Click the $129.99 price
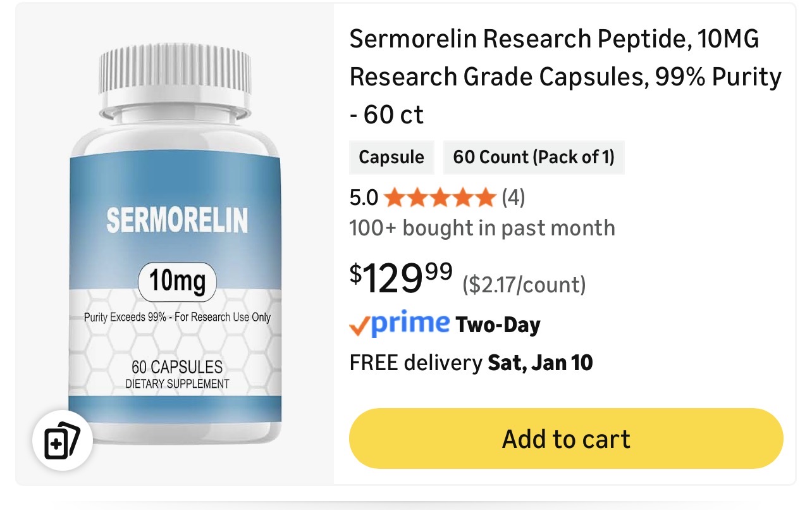 [401, 278]
